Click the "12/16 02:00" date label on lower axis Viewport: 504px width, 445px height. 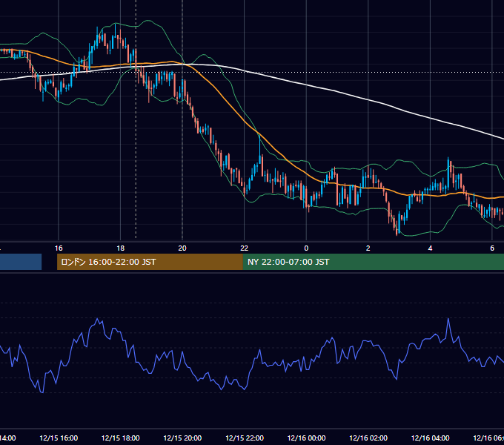click(368, 438)
